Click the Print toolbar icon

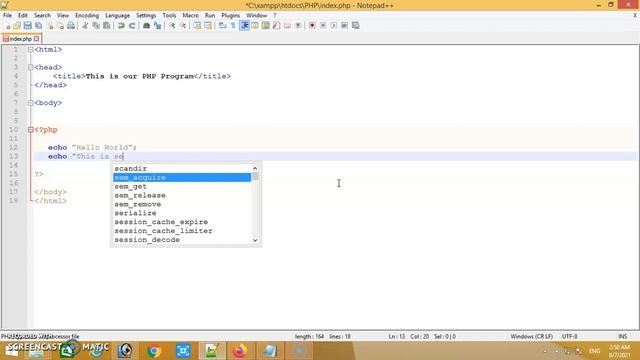pos(71,25)
